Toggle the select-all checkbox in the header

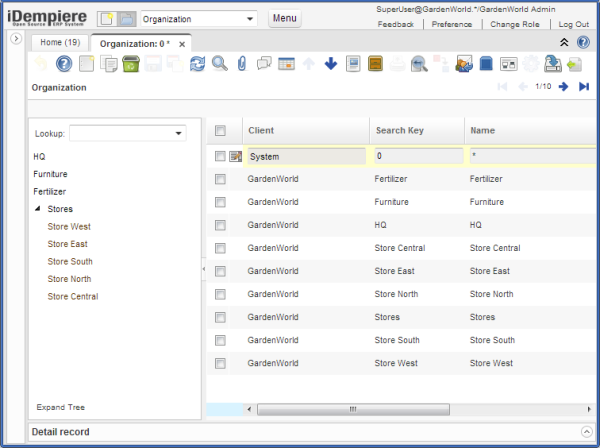(x=220, y=130)
